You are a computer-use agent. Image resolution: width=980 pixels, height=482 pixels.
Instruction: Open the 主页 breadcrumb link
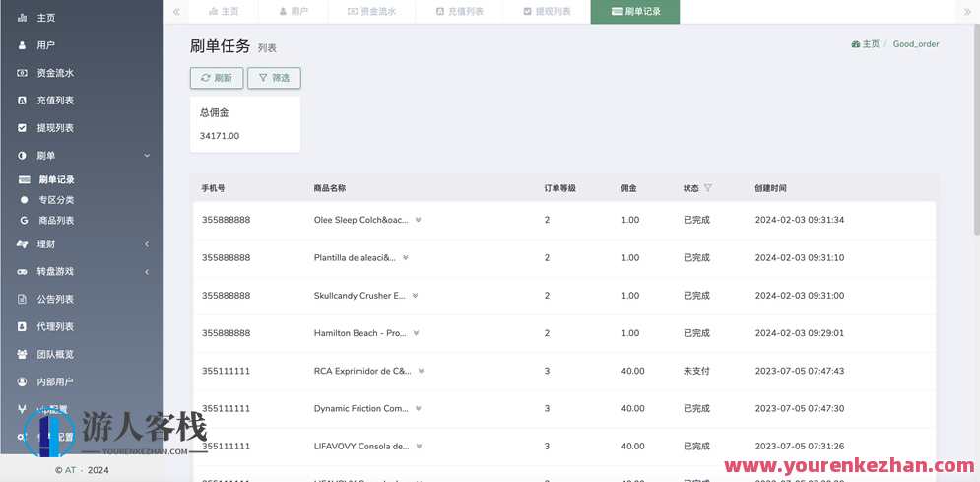coord(865,44)
